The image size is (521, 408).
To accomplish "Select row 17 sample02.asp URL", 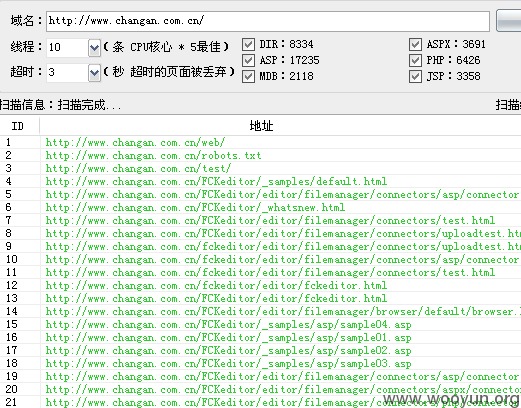I will coord(260,350).
